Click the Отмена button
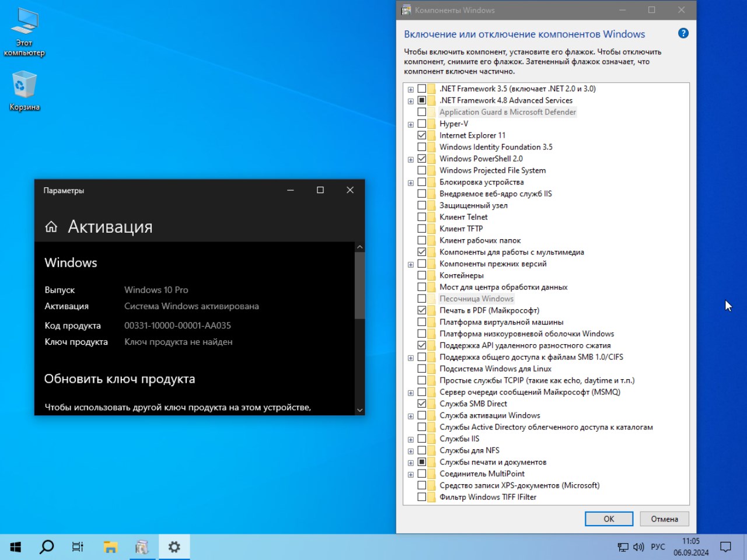Viewport: 747px width, 560px height. pos(665,519)
